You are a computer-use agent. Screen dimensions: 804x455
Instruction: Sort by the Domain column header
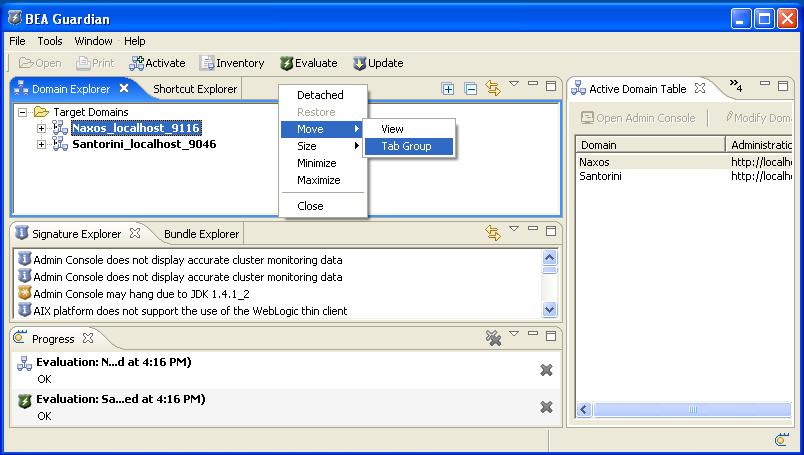[x=650, y=145]
